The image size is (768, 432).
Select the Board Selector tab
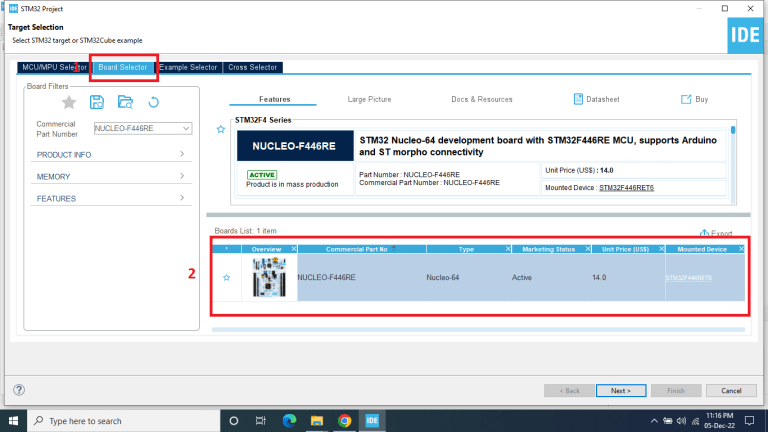point(122,67)
